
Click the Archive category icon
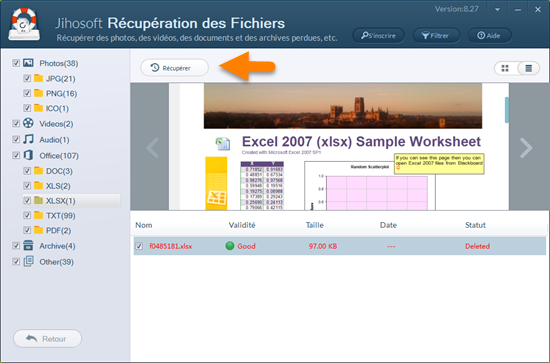pyautogui.click(x=28, y=246)
